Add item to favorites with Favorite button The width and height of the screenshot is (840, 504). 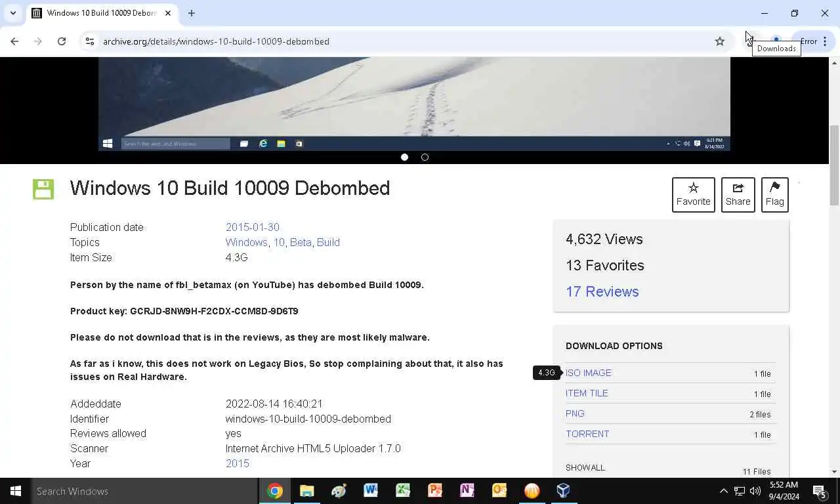coord(694,195)
